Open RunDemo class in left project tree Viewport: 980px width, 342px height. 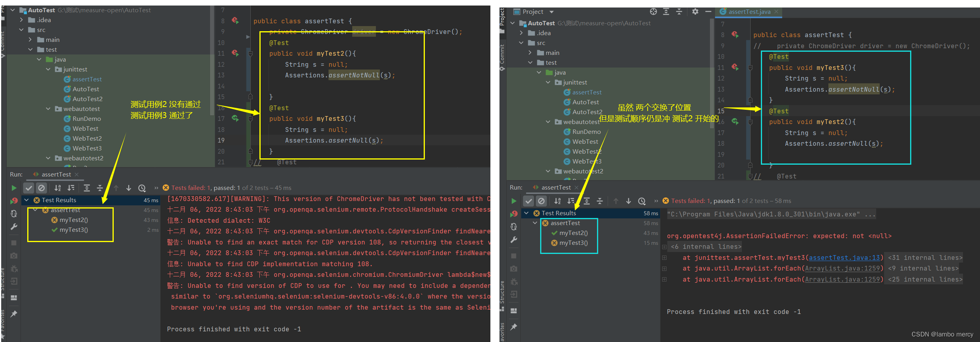[x=86, y=119]
